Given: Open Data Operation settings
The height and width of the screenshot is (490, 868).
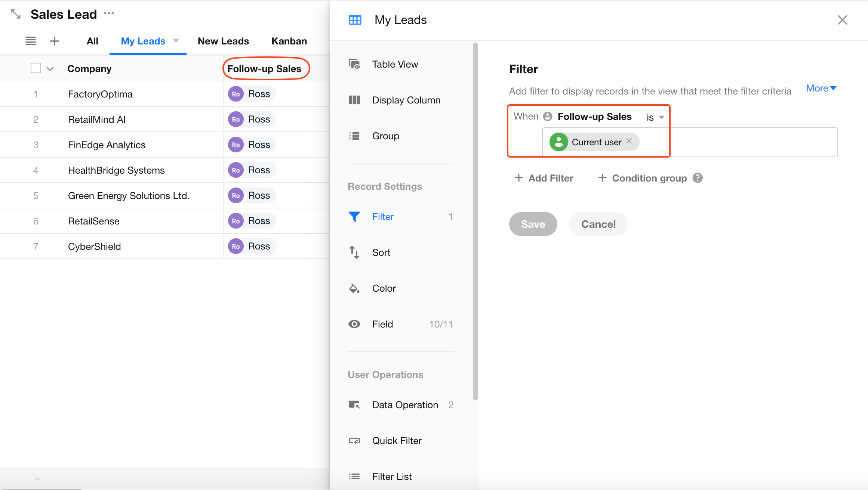Looking at the screenshot, I should (x=404, y=405).
